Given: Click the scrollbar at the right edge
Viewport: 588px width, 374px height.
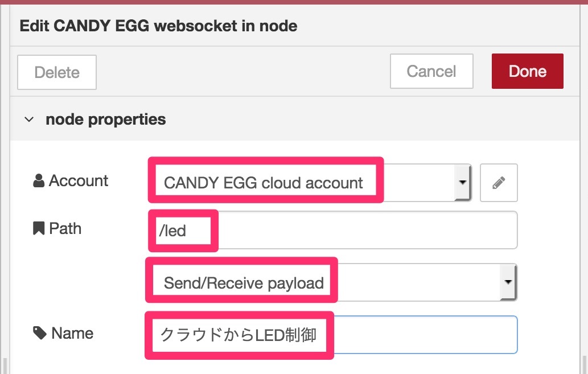Looking at the screenshot, I should [x=585, y=364].
